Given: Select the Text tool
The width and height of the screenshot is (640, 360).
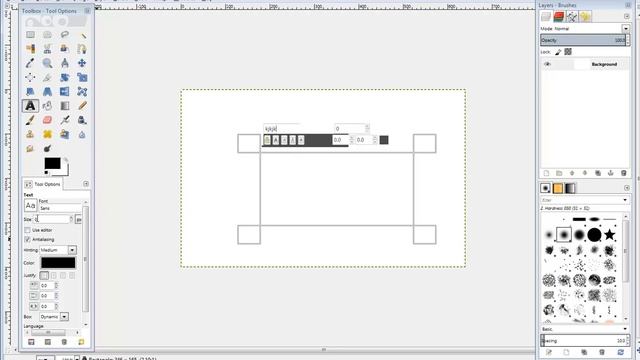Looking at the screenshot, I should pos(30,106).
